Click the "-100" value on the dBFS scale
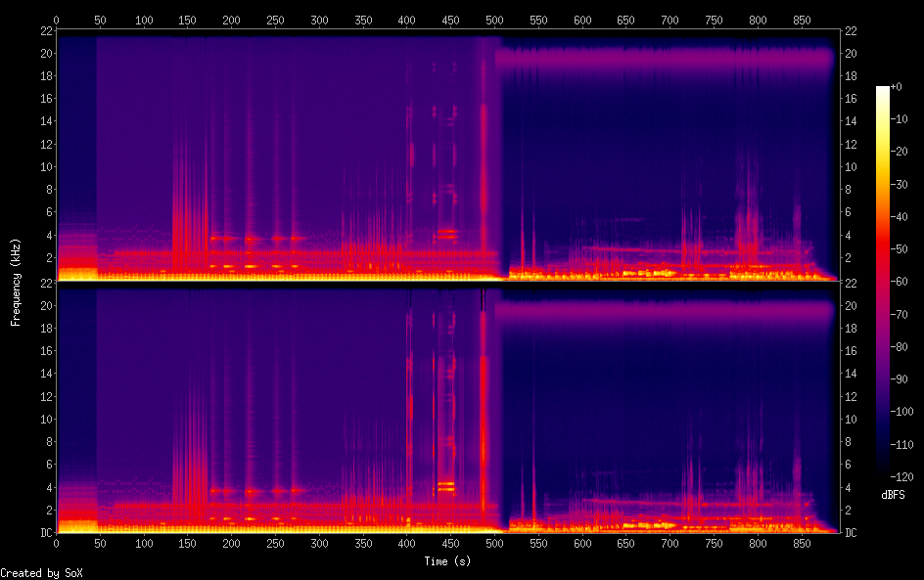This screenshot has width=924, height=580. point(901,412)
